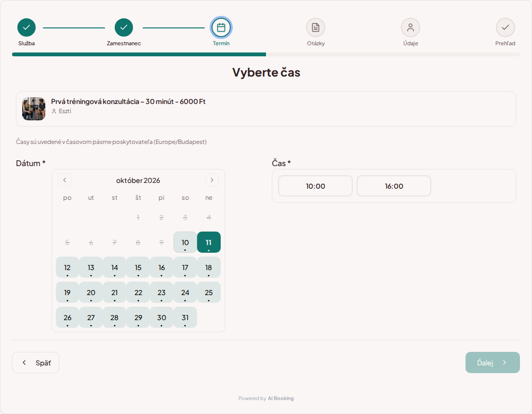The width and height of the screenshot is (532, 414).
Task: Select October 17 in the date picker
Action: tap(185, 267)
